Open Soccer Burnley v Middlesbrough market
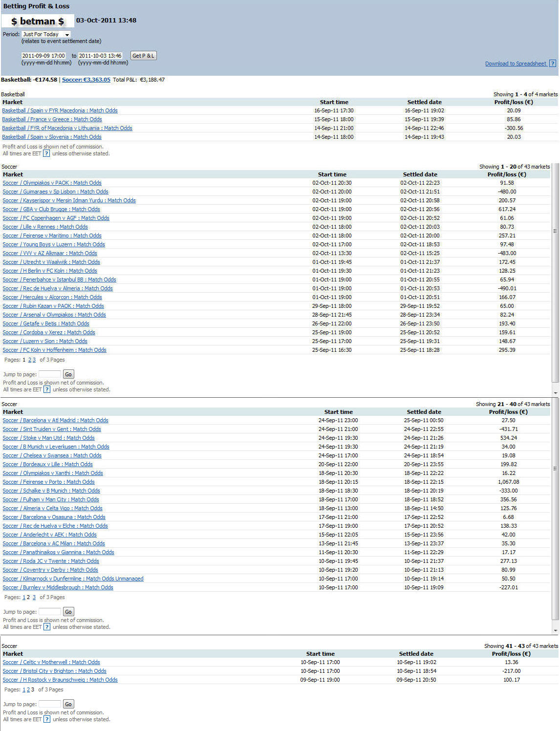560x731 pixels. click(x=58, y=587)
